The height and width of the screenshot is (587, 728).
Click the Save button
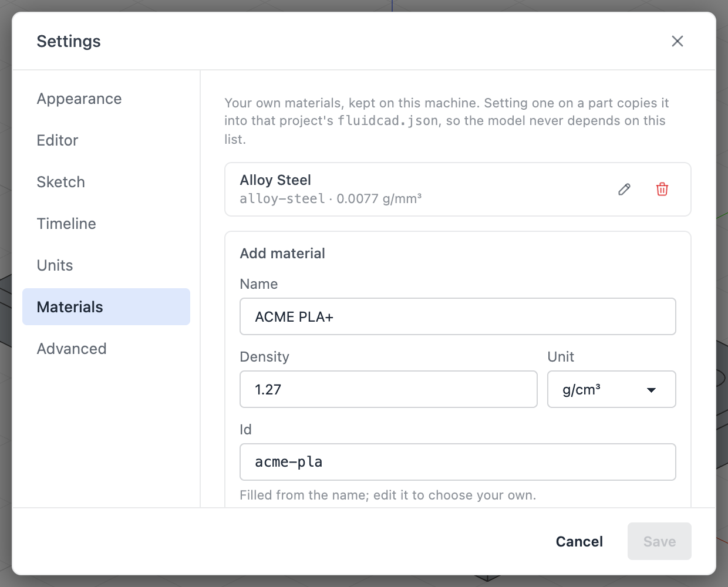coord(659,541)
